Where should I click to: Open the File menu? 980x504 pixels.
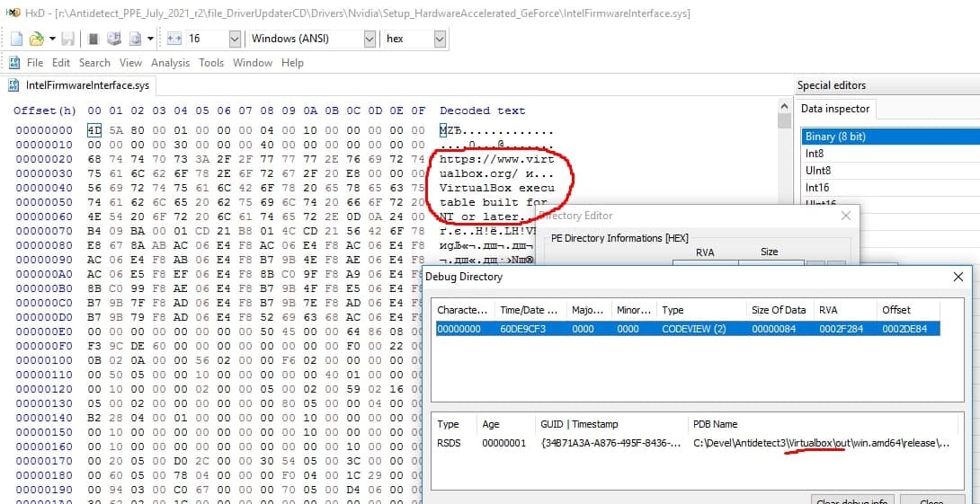(35, 63)
